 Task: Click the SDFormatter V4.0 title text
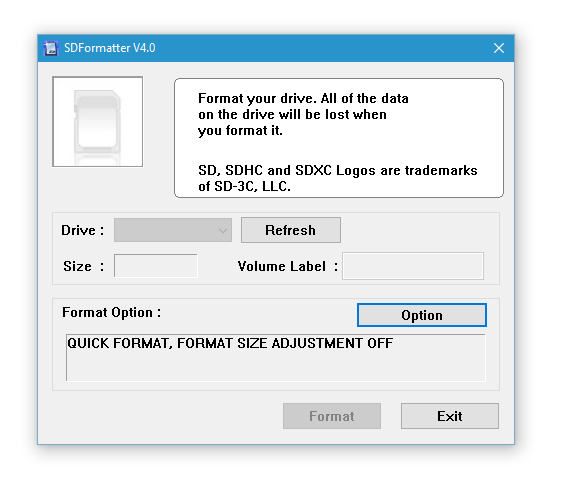110,48
